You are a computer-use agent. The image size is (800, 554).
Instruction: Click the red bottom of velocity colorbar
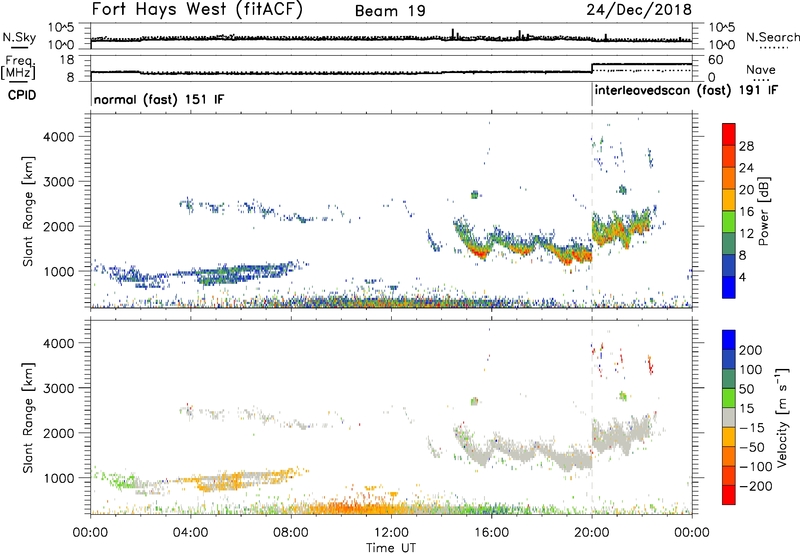point(729,495)
